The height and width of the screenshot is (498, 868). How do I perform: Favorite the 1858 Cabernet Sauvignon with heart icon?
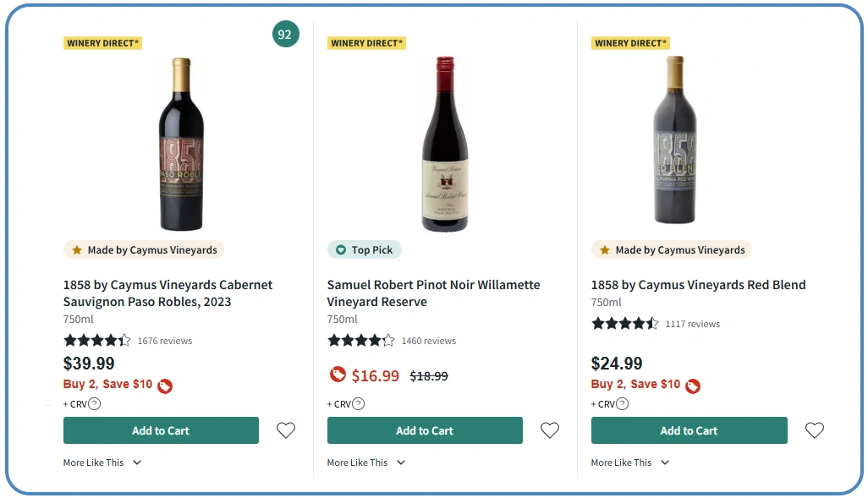point(286,430)
